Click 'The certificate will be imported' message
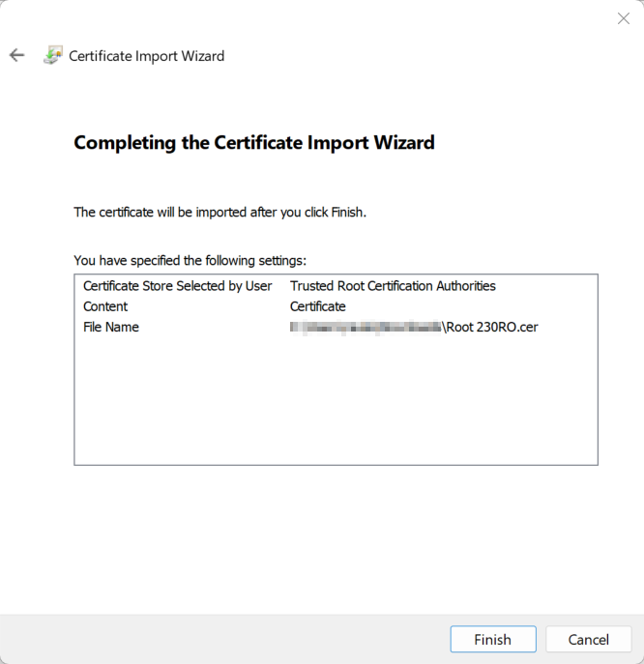Screen dimensions: 644x664 tap(220, 213)
